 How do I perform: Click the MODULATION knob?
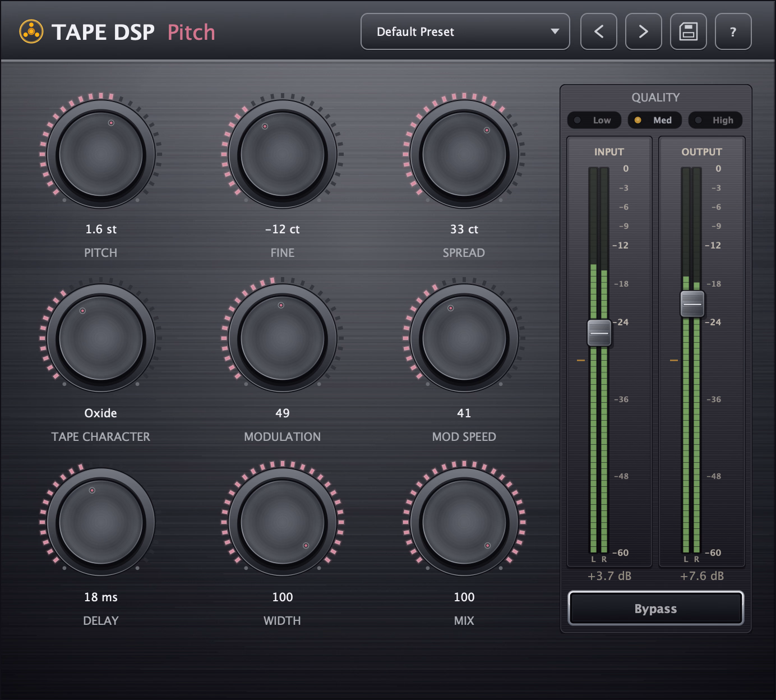(x=283, y=338)
